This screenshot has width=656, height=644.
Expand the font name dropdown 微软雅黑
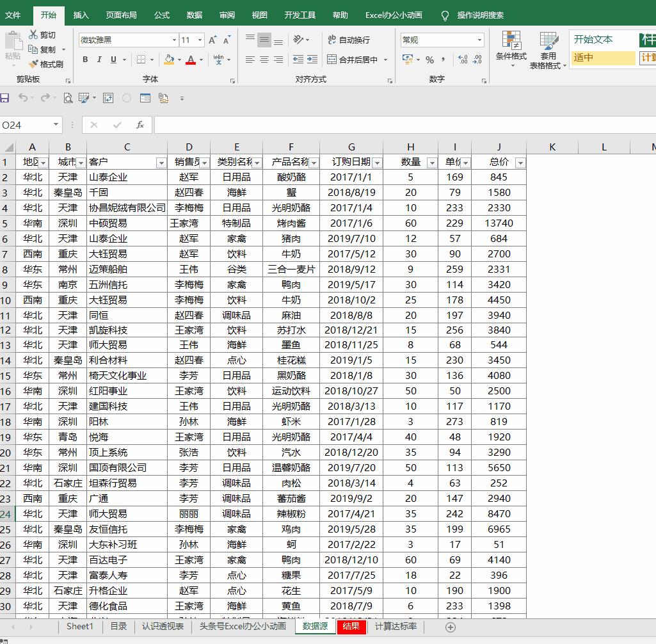point(174,40)
